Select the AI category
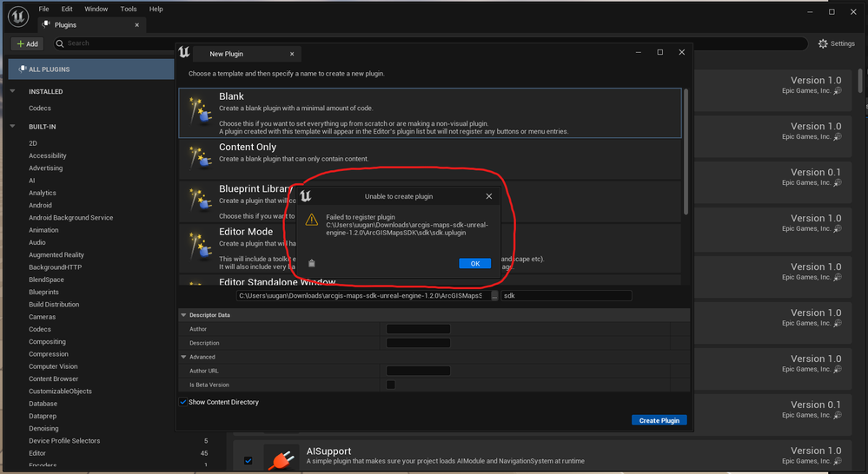 [x=31, y=181]
